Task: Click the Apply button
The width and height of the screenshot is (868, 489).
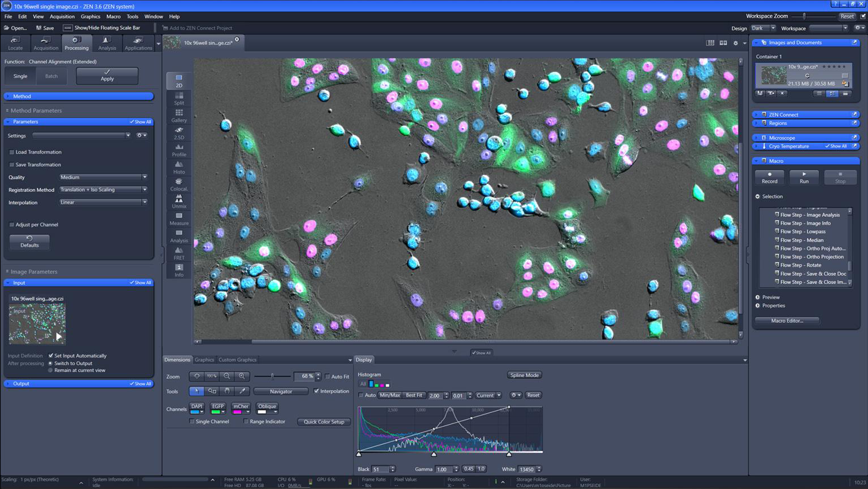Action: [107, 76]
